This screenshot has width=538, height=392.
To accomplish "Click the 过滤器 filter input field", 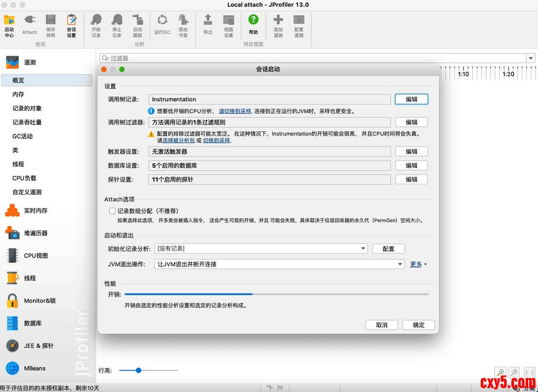I will 311,58.
